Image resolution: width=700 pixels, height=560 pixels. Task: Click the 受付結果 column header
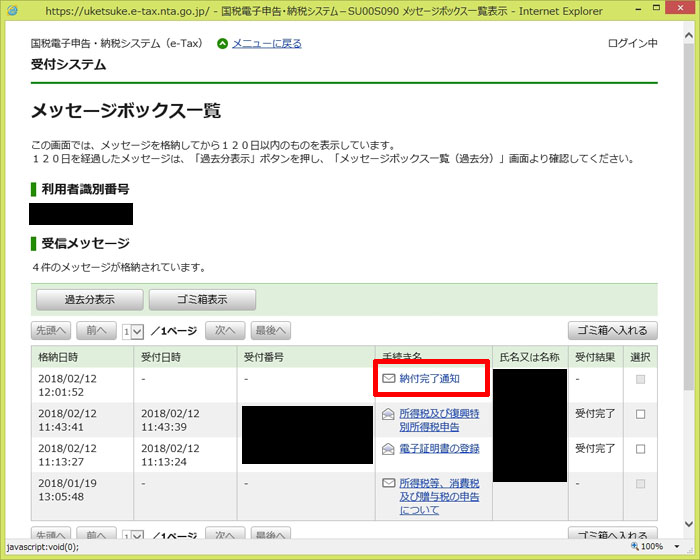[595, 357]
